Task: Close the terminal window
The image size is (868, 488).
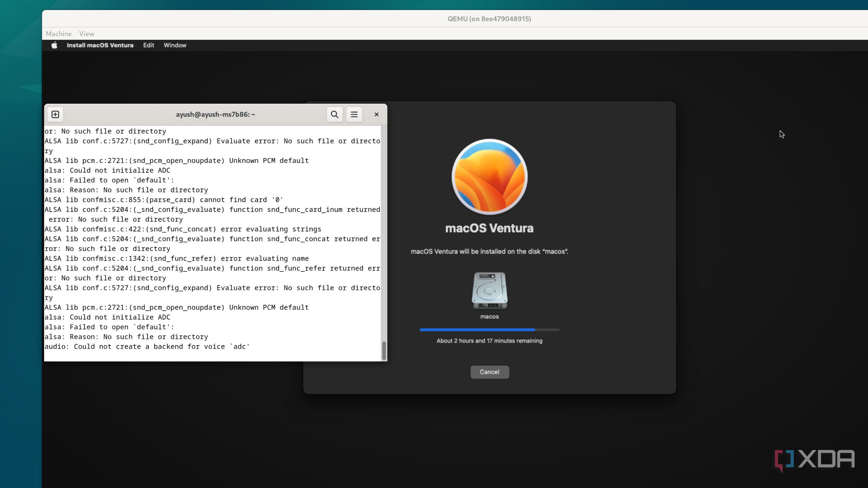Action: 376,114
